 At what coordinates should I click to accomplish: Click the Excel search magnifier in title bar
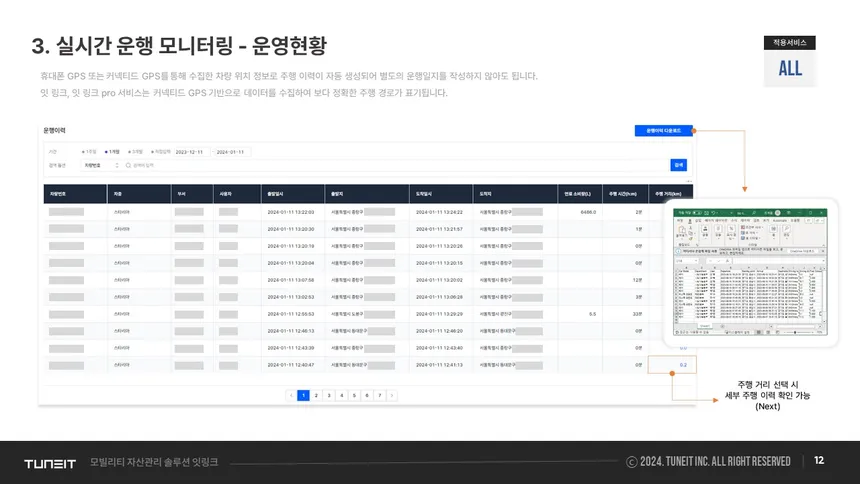coord(754,213)
